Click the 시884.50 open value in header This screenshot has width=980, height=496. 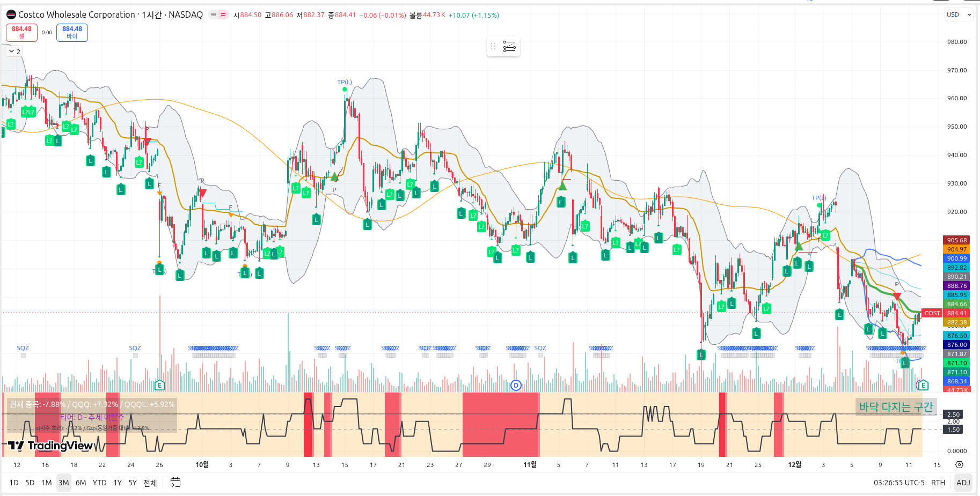247,15
